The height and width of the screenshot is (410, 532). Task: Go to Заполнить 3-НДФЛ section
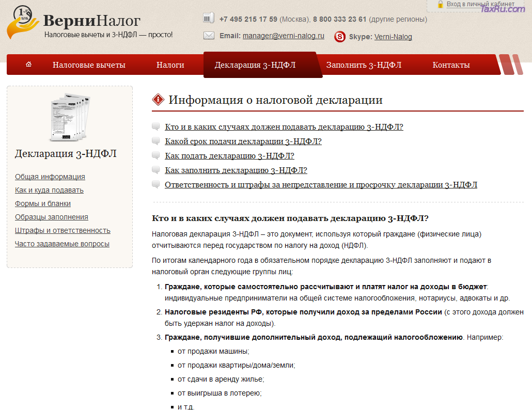(x=364, y=65)
